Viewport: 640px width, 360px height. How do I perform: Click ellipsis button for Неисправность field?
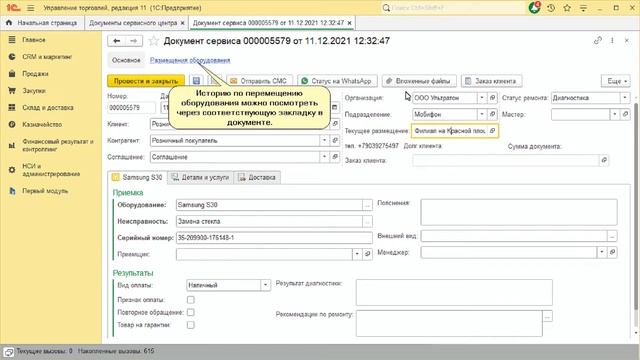(x=367, y=221)
